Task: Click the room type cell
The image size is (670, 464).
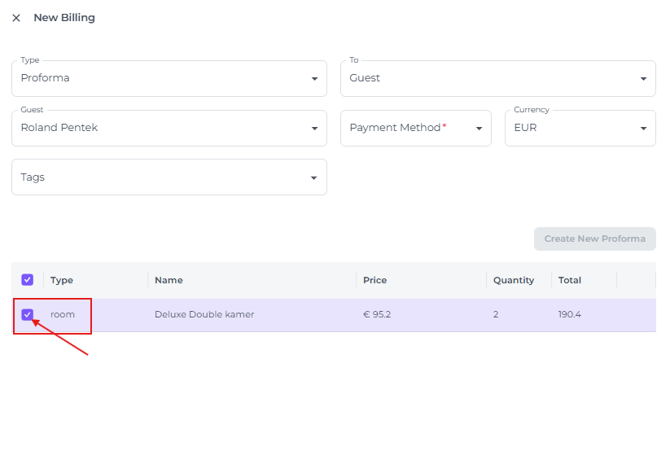Action: point(63,315)
